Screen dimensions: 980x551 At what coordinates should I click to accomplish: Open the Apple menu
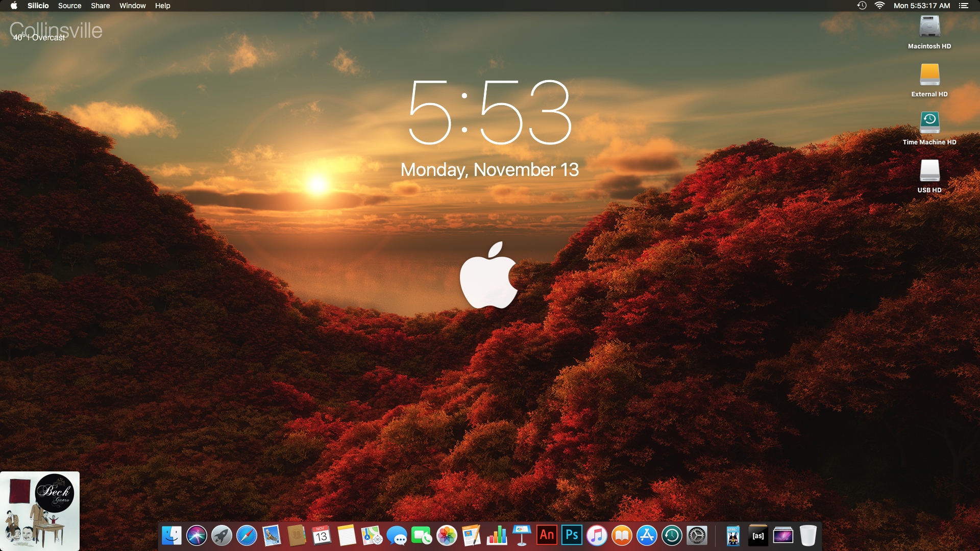pos(14,6)
